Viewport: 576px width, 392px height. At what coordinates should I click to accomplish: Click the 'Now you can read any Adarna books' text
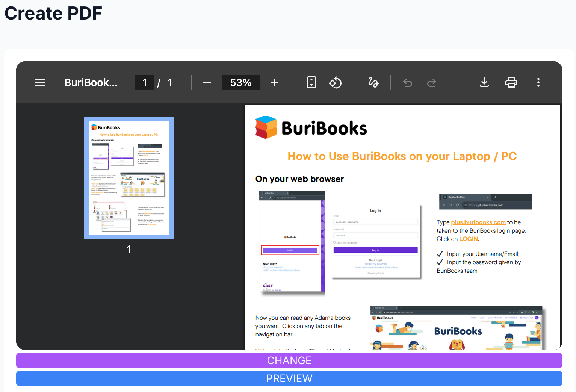point(303,318)
